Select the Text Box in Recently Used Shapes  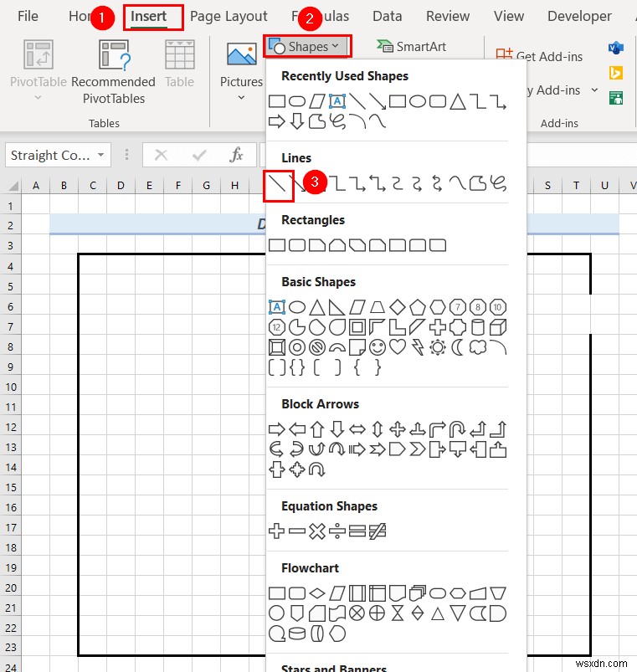337,101
